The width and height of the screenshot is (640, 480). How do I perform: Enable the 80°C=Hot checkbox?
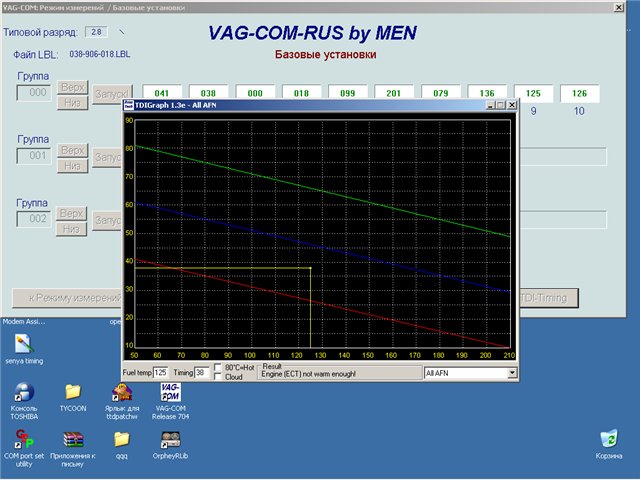point(218,367)
